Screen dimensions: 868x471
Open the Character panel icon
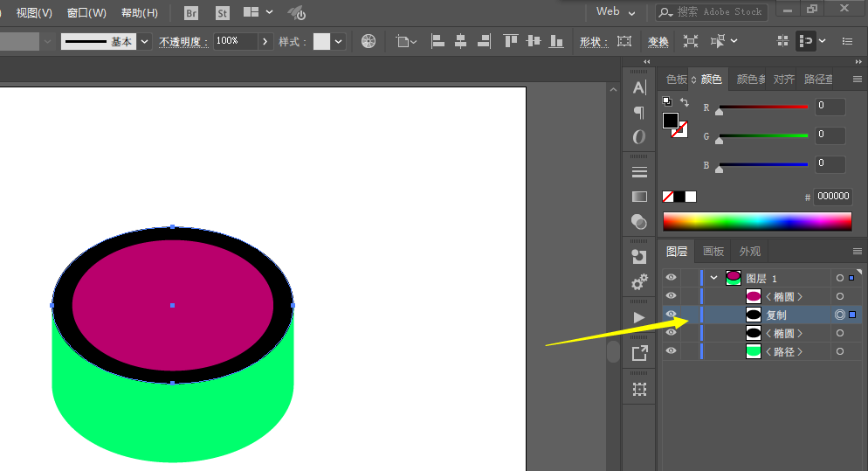pos(639,87)
